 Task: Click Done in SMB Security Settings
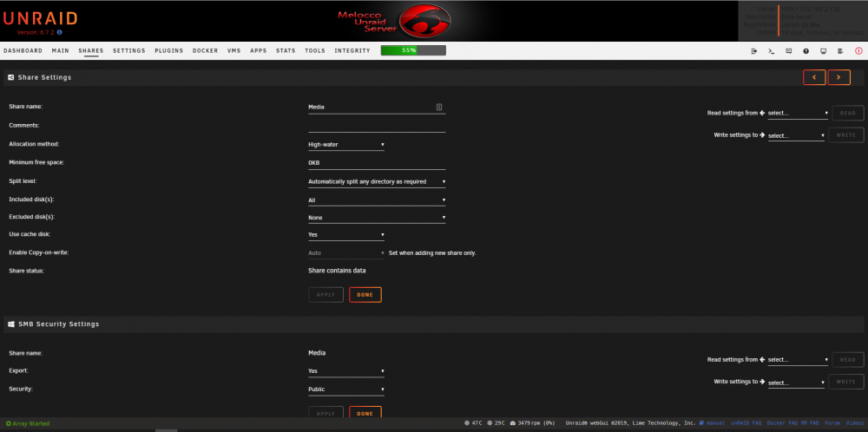365,413
